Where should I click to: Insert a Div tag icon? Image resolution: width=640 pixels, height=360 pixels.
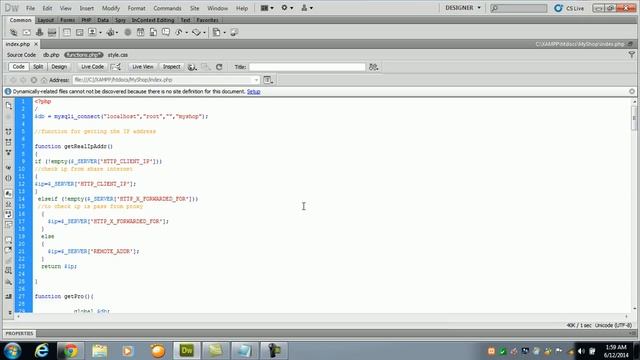point(80,33)
